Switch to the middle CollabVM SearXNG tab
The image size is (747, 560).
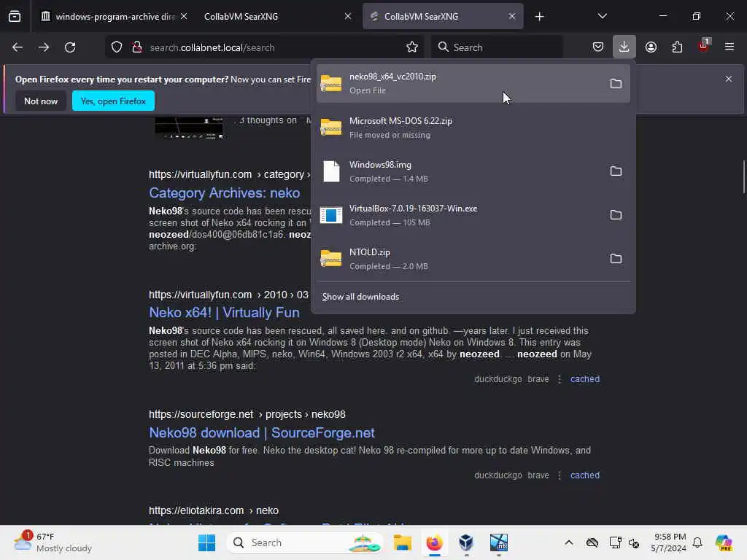pos(277,17)
